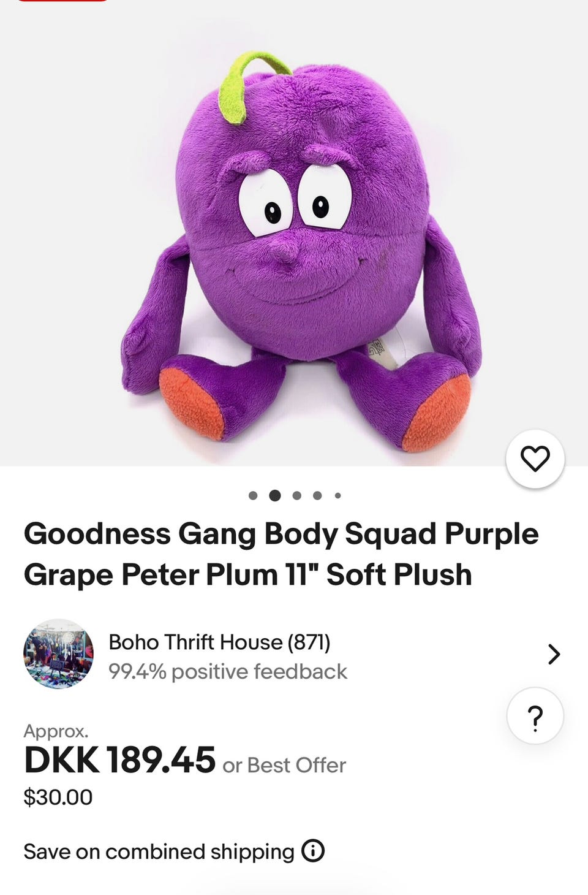The image size is (588, 895).
Task: Tap the question mark help icon
Action: coord(535,715)
